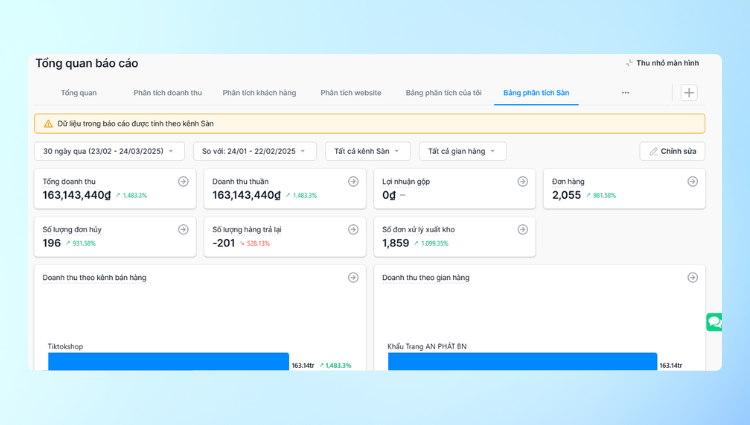Click the Tiktokshop channel label
The height and width of the screenshot is (425, 750).
tap(65, 347)
